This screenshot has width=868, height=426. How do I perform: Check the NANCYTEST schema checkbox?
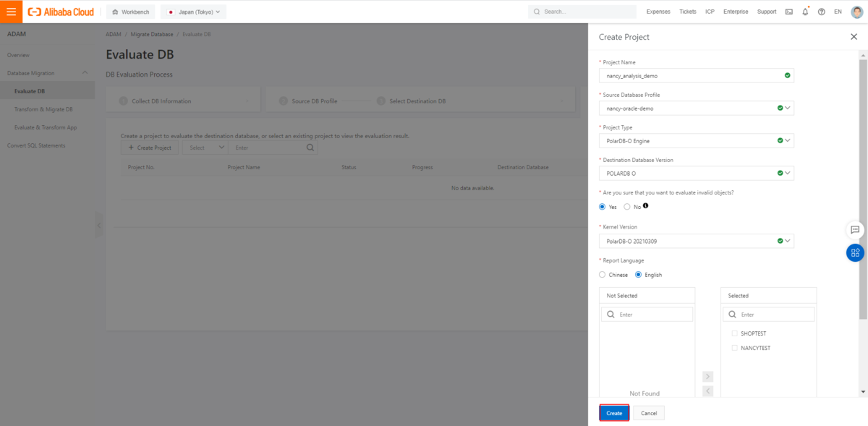tap(735, 348)
